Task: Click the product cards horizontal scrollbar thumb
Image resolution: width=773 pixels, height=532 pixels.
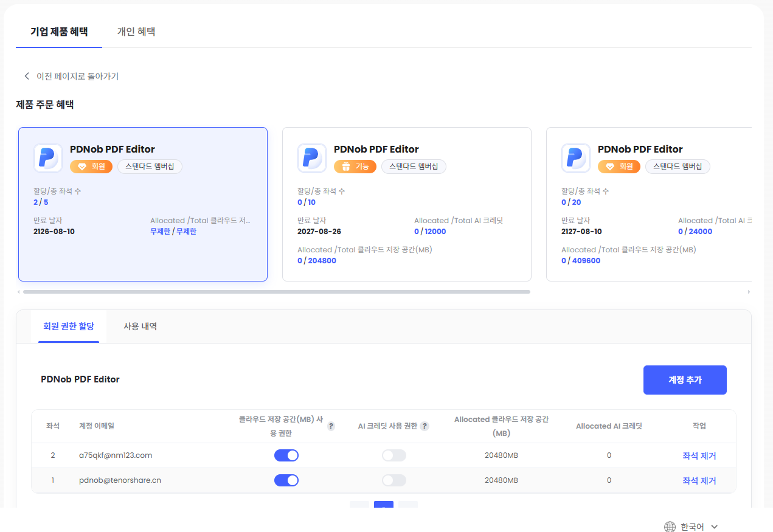Action: click(277, 292)
